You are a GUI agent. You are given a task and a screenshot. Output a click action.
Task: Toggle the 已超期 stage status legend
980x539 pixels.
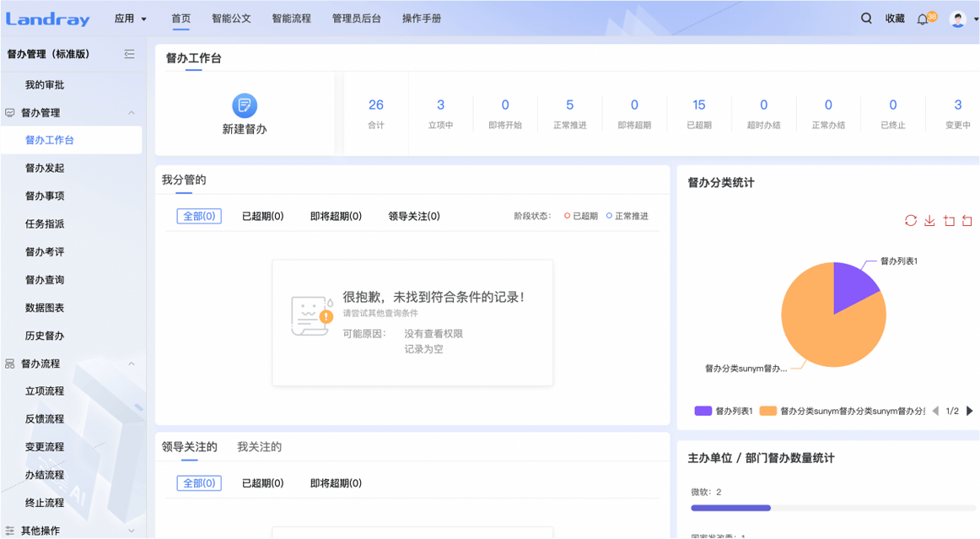pos(580,217)
